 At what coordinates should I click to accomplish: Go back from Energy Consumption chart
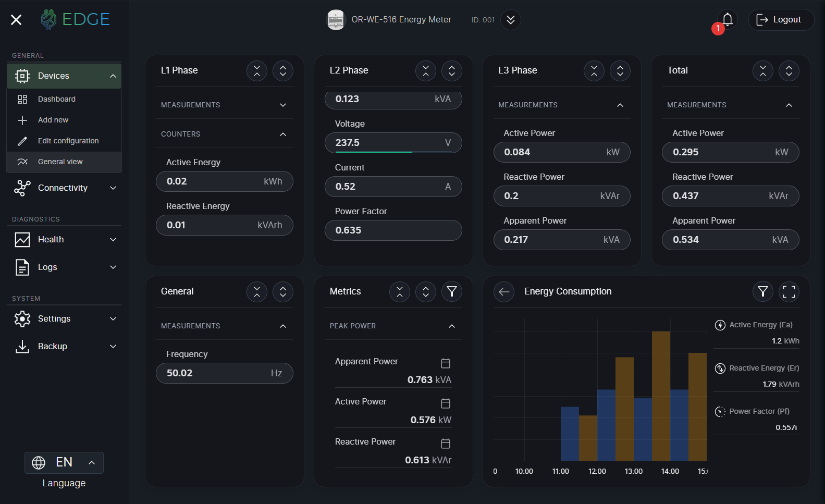(504, 292)
